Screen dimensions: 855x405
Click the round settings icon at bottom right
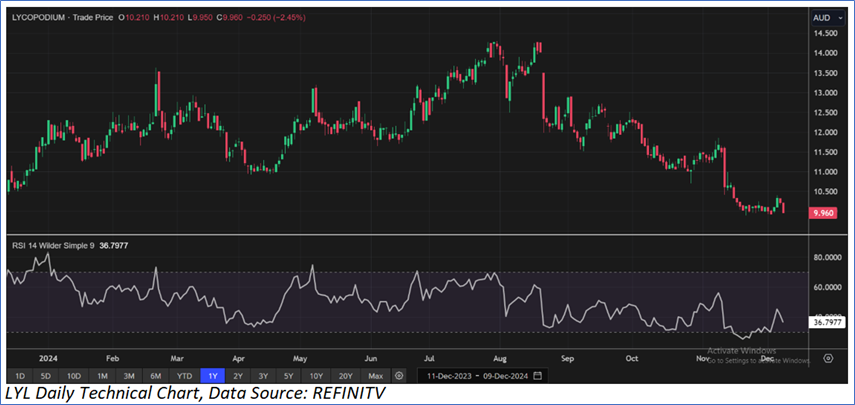pos(827,358)
